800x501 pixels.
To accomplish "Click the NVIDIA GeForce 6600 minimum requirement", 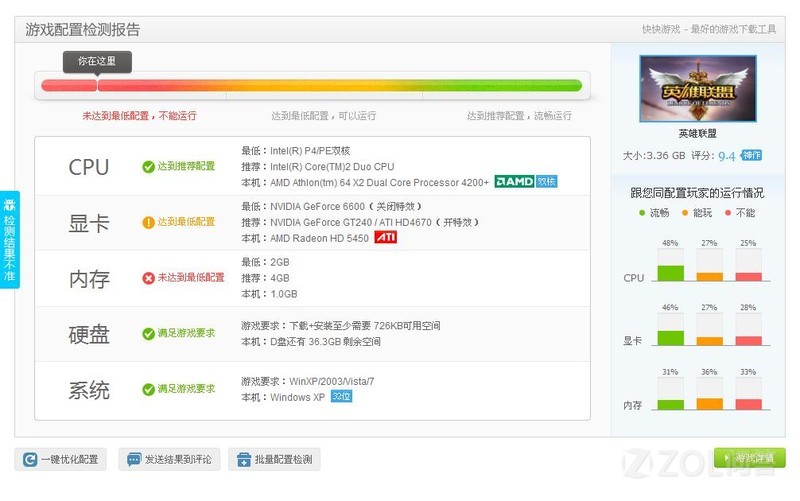I will click(x=346, y=207).
